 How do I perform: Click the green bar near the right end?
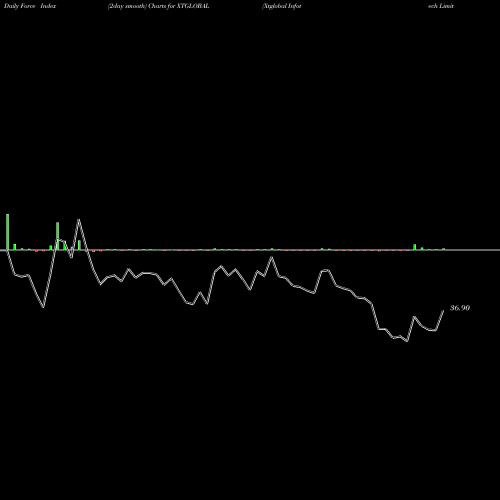pyautogui.click(x=415, y=247)
